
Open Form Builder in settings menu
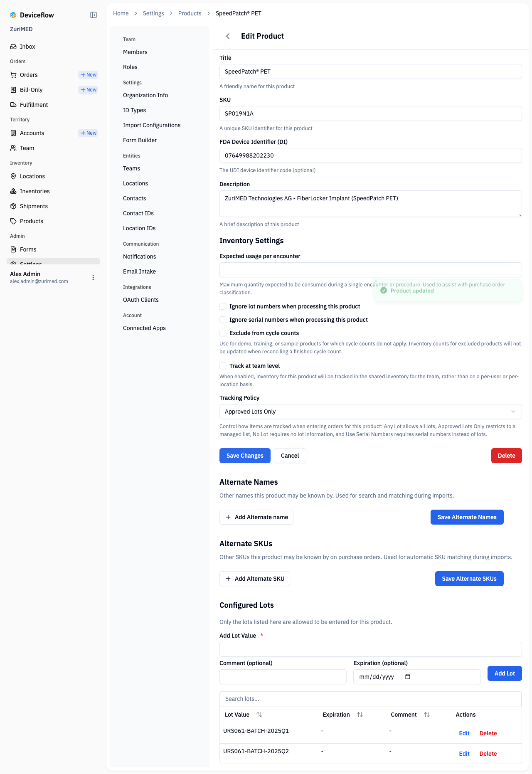coord(140,140)
